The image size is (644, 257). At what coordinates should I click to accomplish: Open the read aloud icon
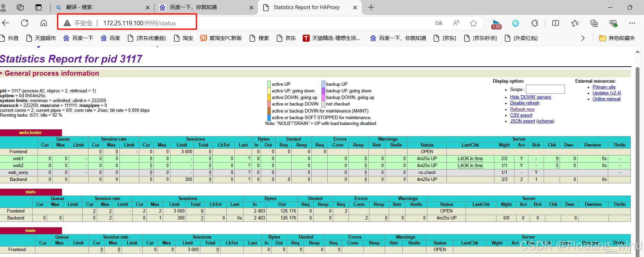(456, 23)
